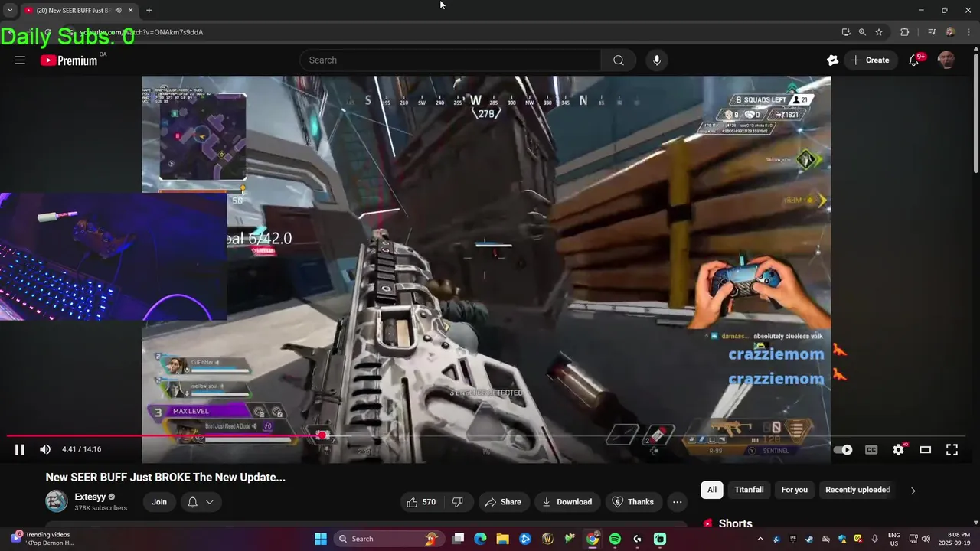Search with your voice microphone
Image resolution: width=980 pixels, height=551 pixels.
coord(656,60)
